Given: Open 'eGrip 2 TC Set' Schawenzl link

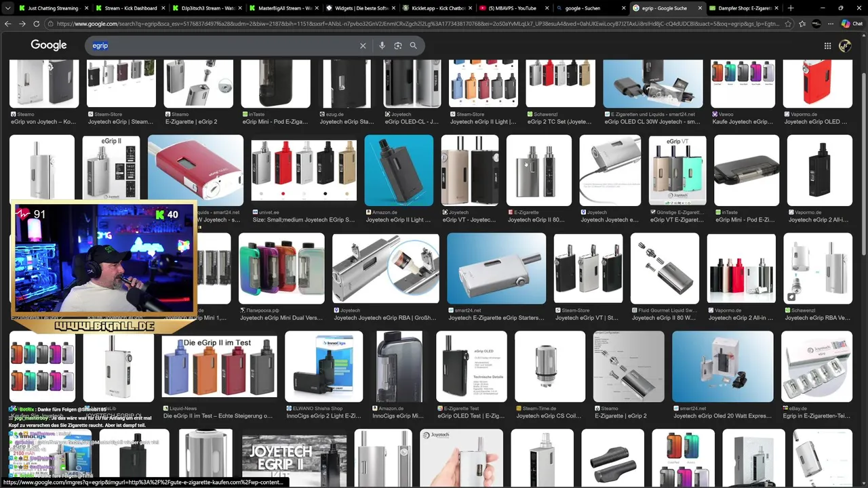Looking at the screenshot, I should click(x=559, y=122).
